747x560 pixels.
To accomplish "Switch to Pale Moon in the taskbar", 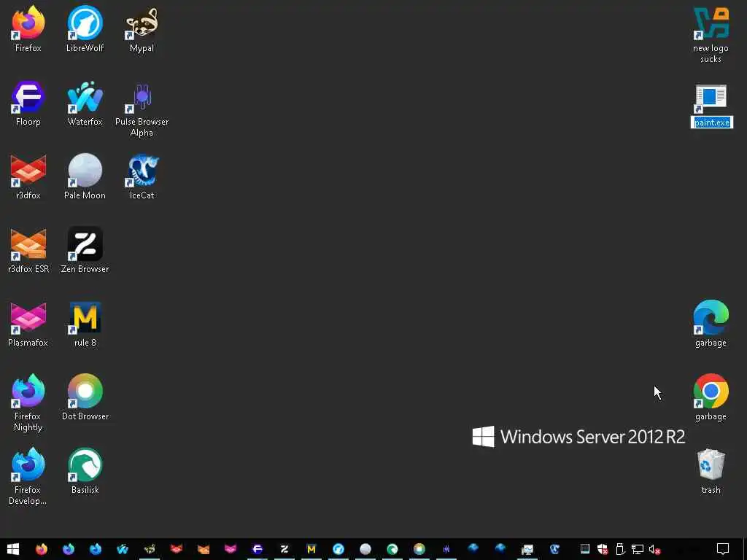I will tap(365, 549).
